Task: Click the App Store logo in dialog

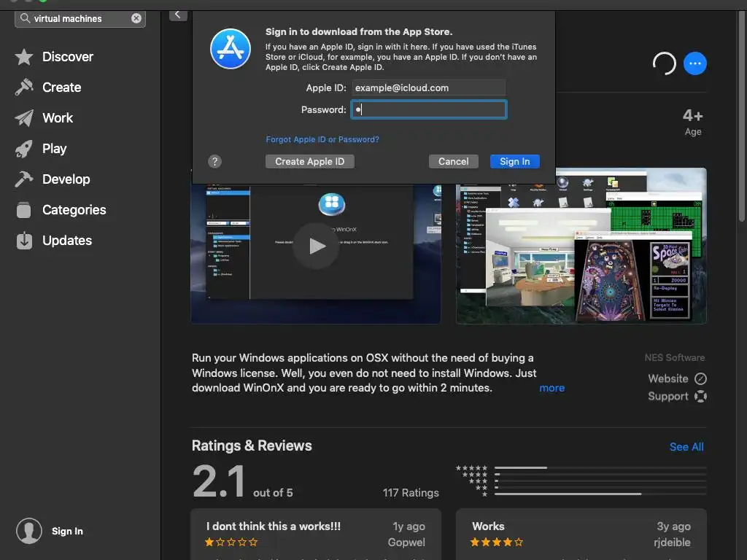Action: (231, 49)
